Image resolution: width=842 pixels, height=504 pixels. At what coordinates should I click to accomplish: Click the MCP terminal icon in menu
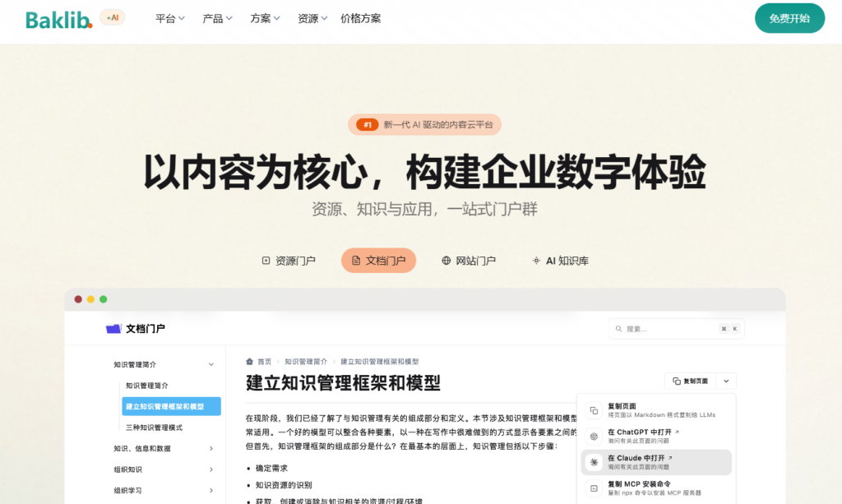click(x=594, y=488)
